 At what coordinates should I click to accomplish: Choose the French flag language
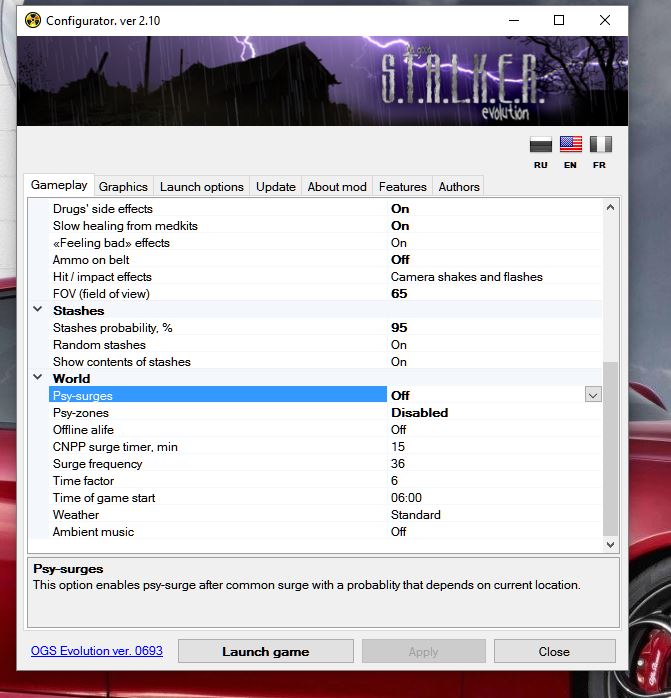[601, 145]
